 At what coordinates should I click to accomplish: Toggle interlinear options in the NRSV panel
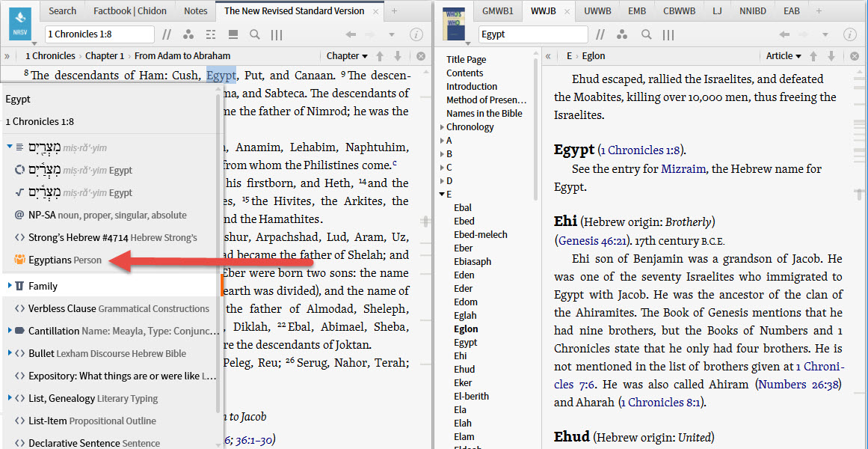[x=211, y=34]
